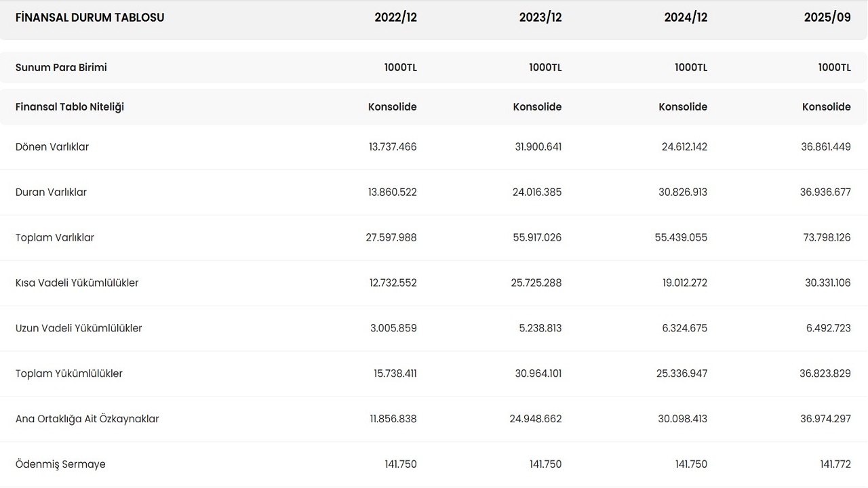868x488 pixels.
Task: Select the 2024/12 Duran Varlıklar value 30.826.913
Action: point(682,192)
